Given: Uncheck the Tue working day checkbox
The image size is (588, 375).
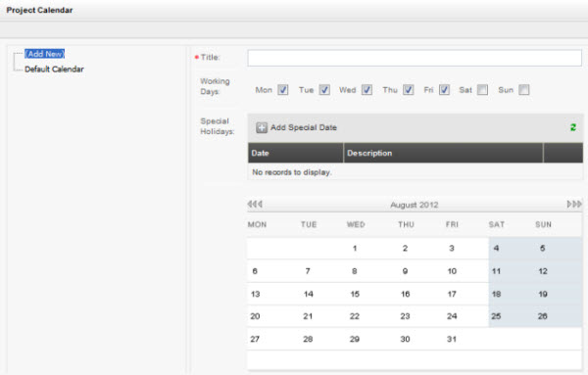Looking at the screenshot, I should 324,90.
